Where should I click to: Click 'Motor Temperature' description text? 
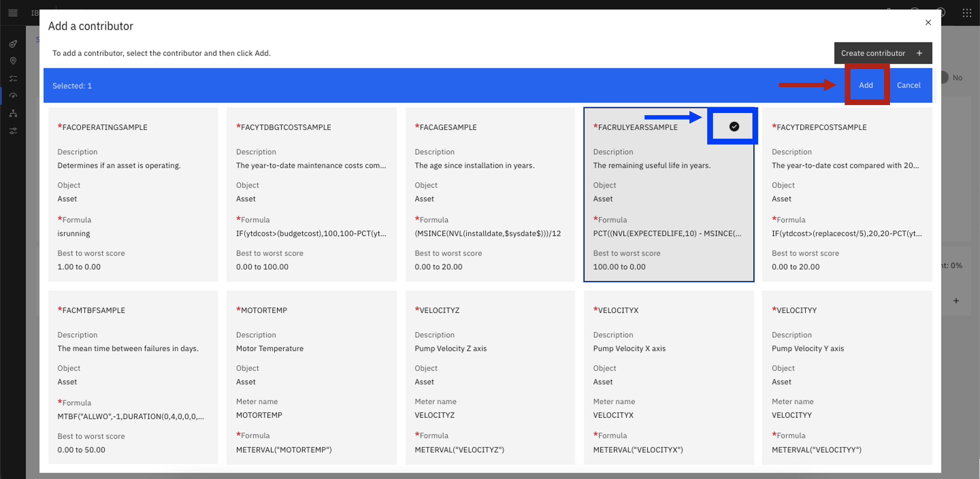[270, 349]
